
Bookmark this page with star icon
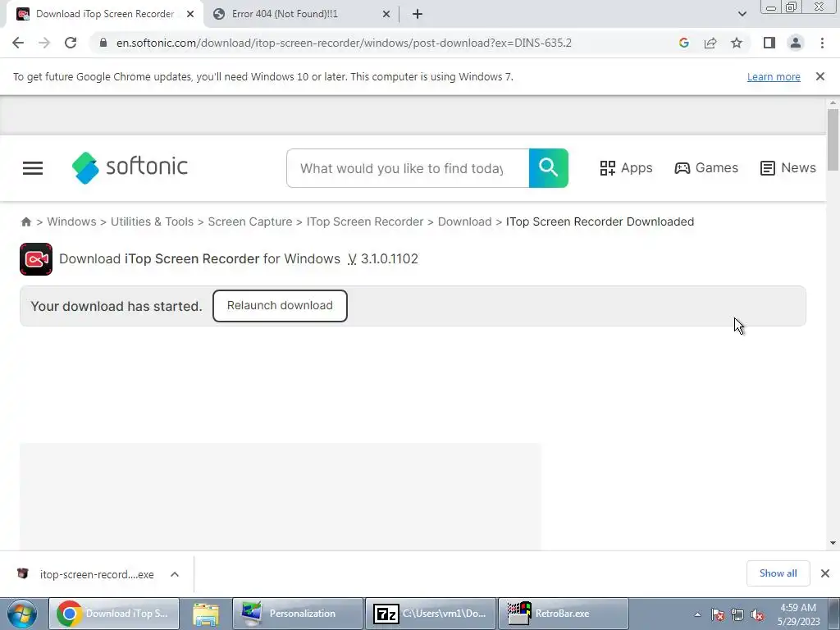coord(737,43)
